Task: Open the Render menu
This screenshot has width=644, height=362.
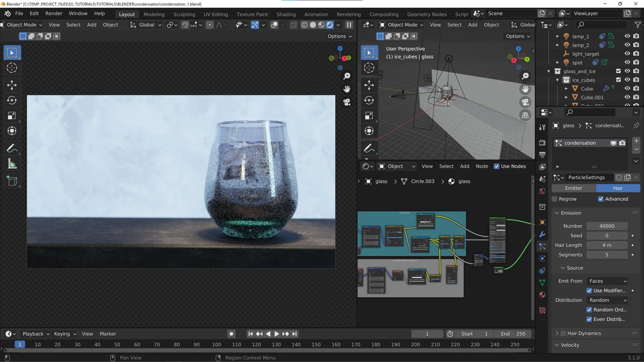Action: [54, 13]
